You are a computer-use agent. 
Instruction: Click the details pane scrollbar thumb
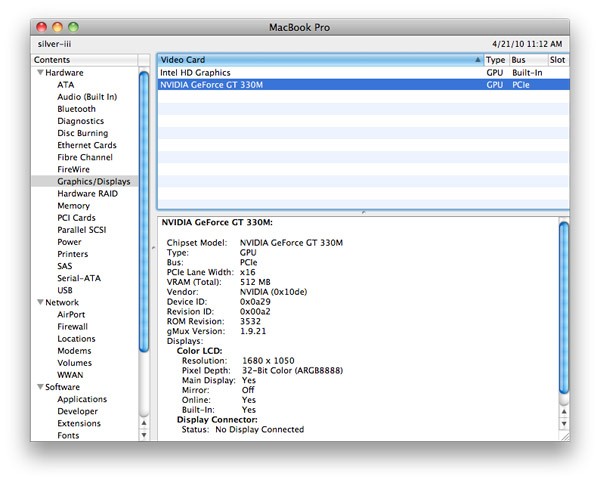pos(564,308)
